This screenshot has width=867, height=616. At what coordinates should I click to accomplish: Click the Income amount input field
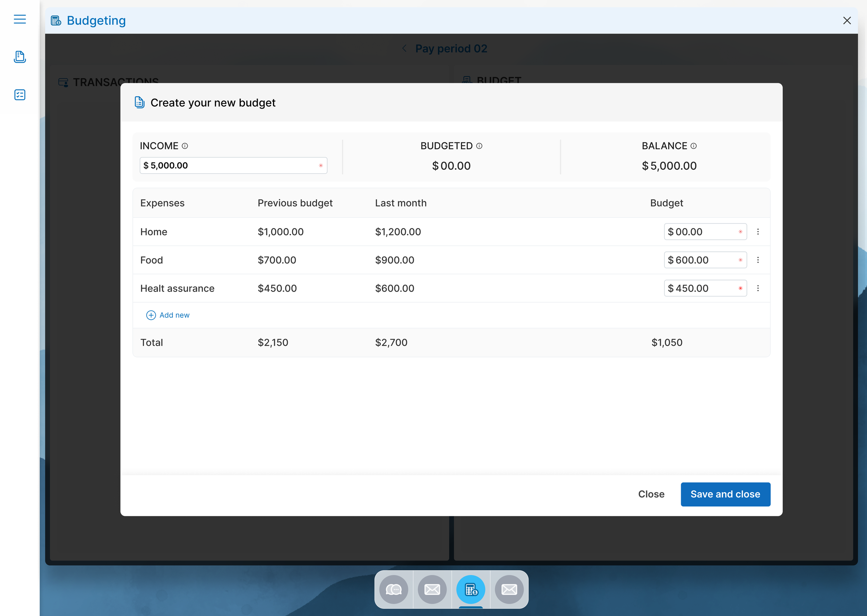[228, 166]
